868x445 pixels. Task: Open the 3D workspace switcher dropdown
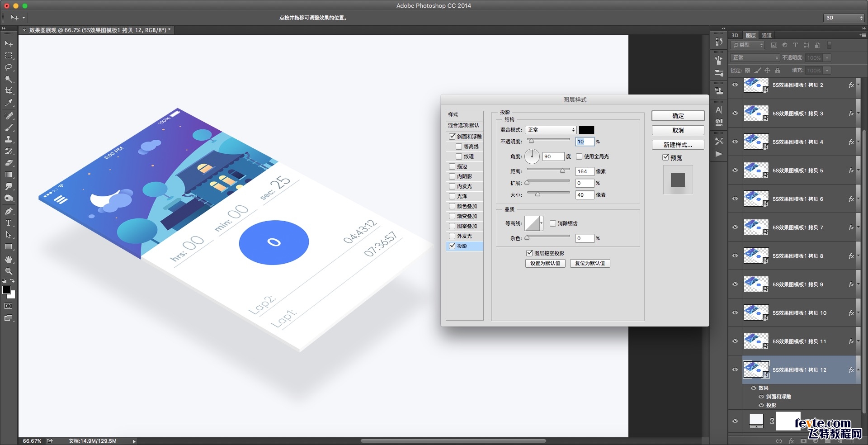coord(844,18)
